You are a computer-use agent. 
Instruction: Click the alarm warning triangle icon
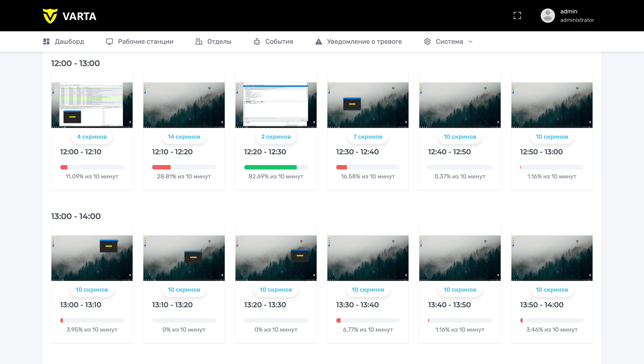click(x=318, y=42)
